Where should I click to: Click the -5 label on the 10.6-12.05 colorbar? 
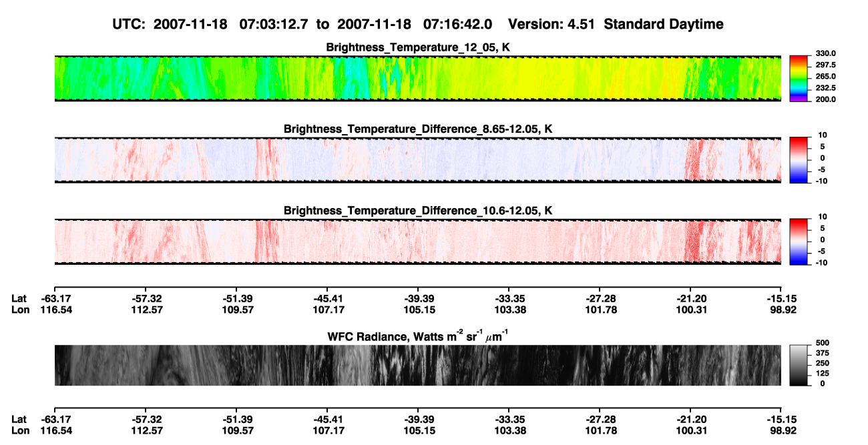pos(821,251)
